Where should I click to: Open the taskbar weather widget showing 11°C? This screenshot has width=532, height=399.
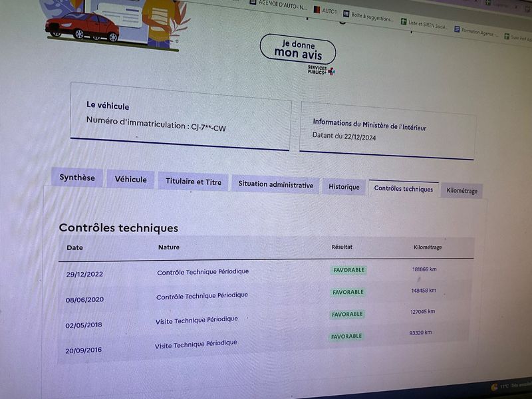511,386
